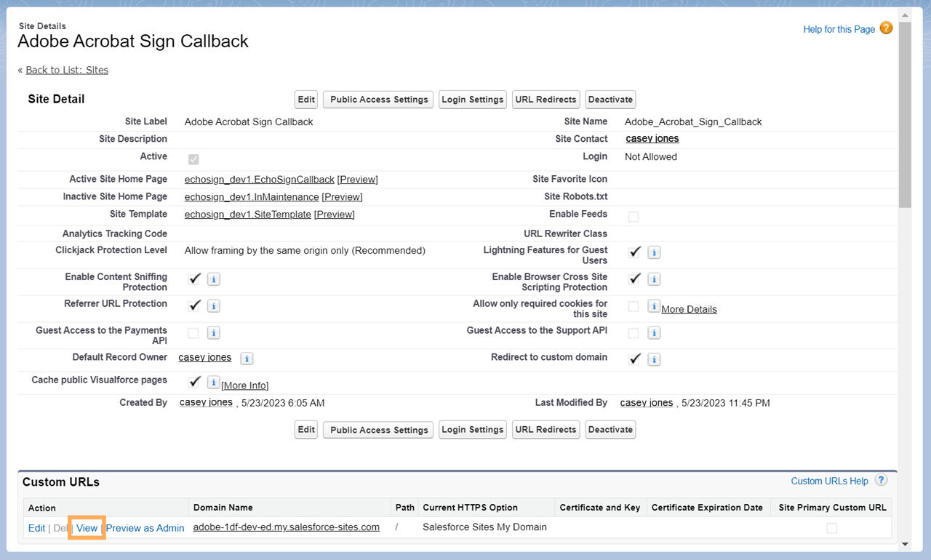
Task: Edit the custom URL row
Action: pyautogui.click(x=36, y=528)
